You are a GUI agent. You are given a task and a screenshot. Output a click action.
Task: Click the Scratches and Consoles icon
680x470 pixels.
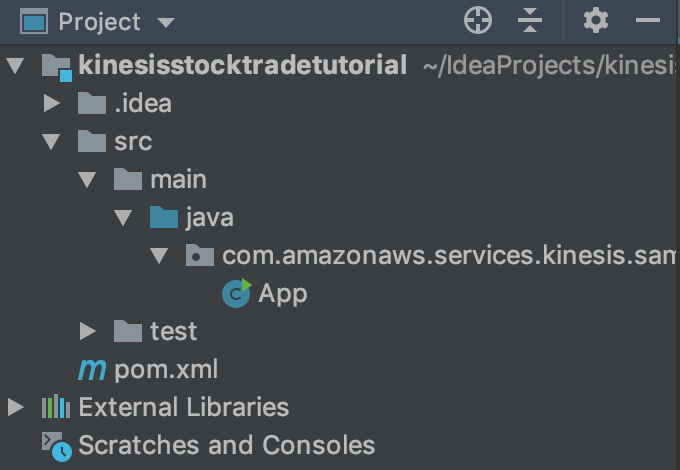tap(55, 445)
